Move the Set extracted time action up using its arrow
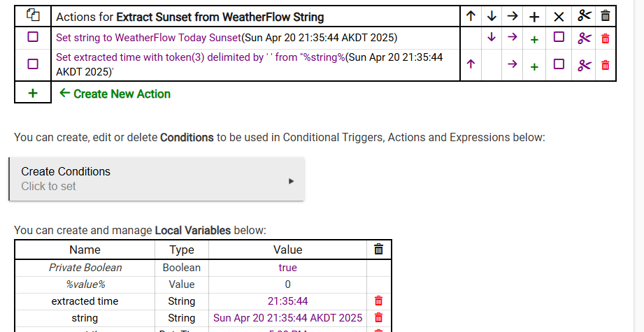644x332 pixels. 471,64
